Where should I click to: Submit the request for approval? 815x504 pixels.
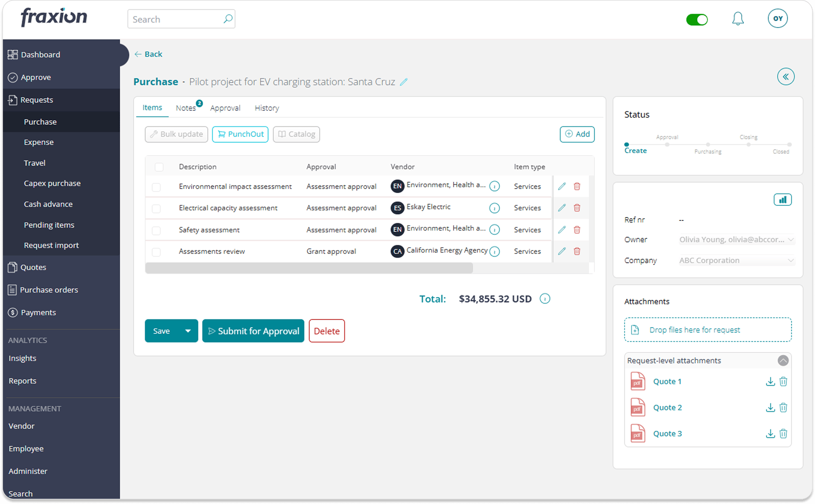pyautogui.click(x=253, y=331)
